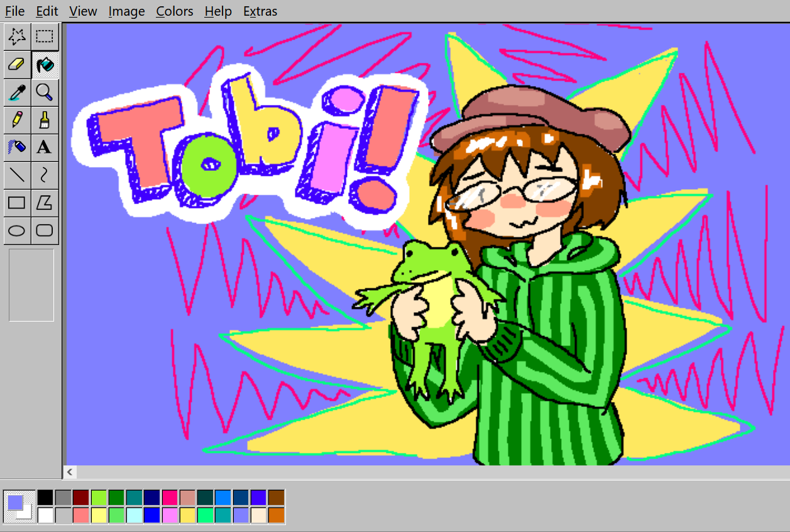Choose the violet indigo swatch

click(x=258, y=497)
